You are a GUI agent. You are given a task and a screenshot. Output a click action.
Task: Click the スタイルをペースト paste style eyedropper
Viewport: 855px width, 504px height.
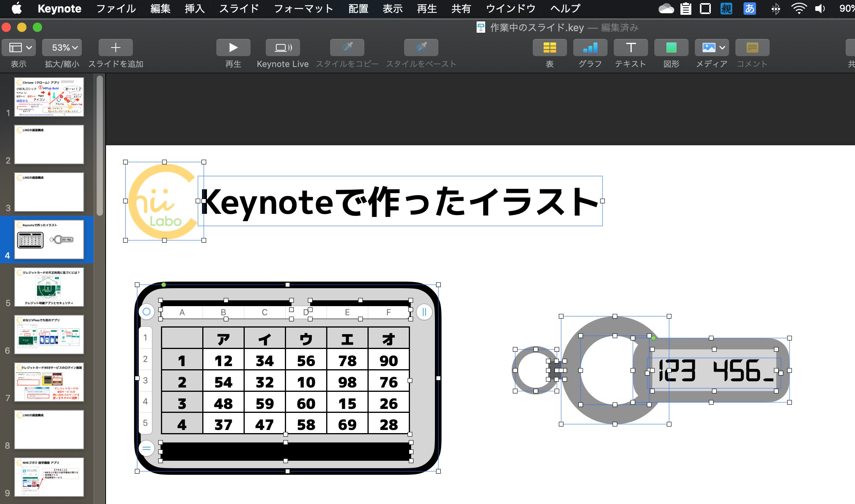421,48
